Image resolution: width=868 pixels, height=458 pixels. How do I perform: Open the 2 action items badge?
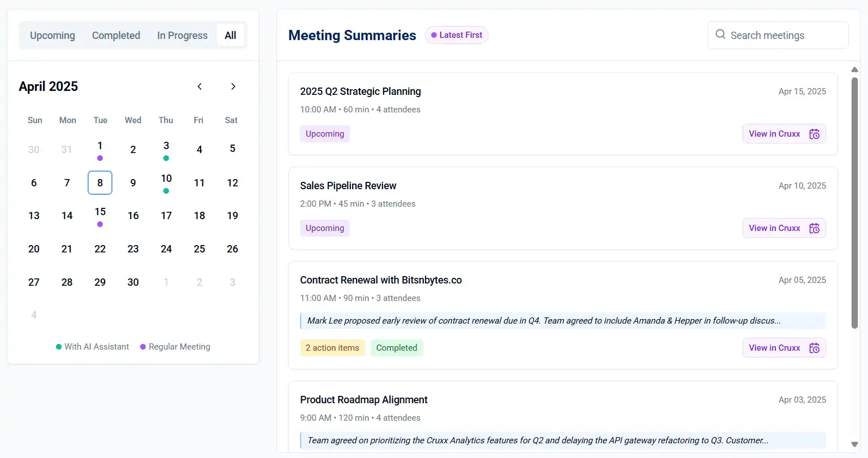[x=332, y=348]
